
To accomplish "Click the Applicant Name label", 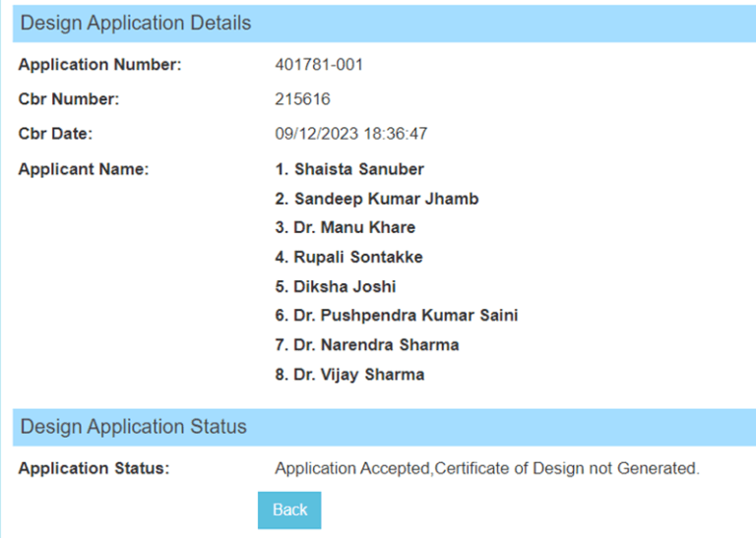I will [84, 169].
